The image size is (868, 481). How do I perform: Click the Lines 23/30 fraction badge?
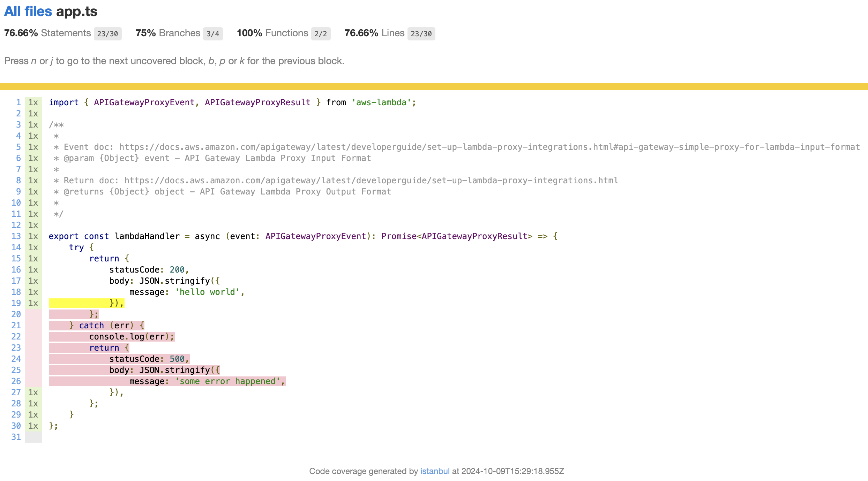pos(421,34)
